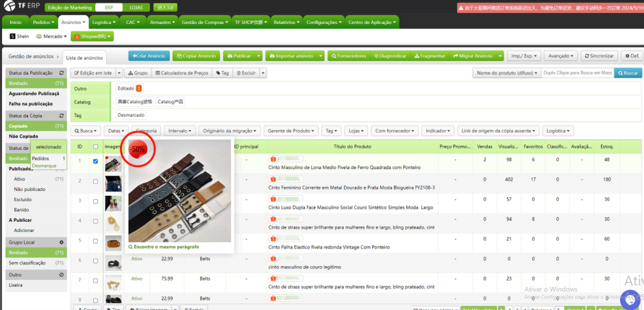Image resolution: width=644 pixels, height=310 pixels.
Task: Open the Nome do produto (difuso) dropdown
Action: [505, 73]
